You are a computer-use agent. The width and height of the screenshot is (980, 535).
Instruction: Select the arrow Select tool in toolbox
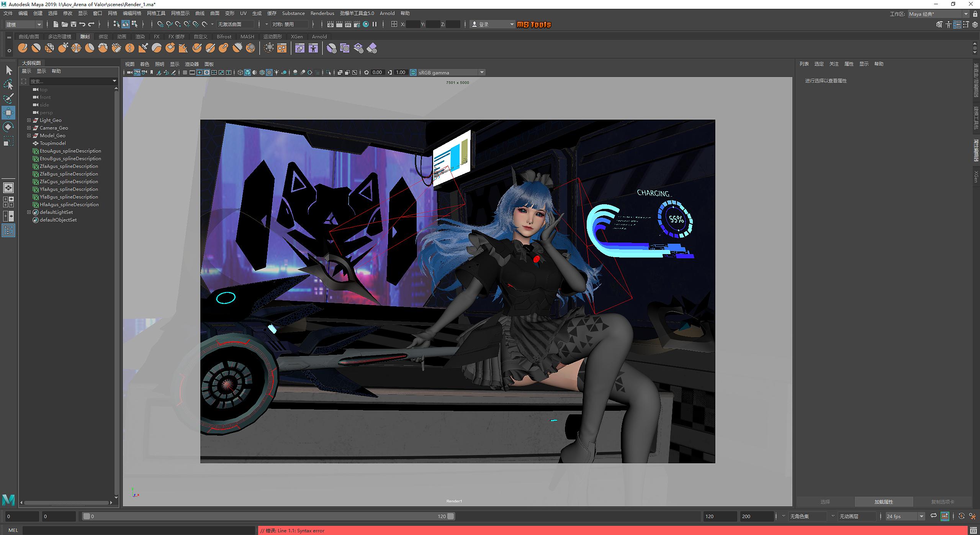[x=9, y=70]
